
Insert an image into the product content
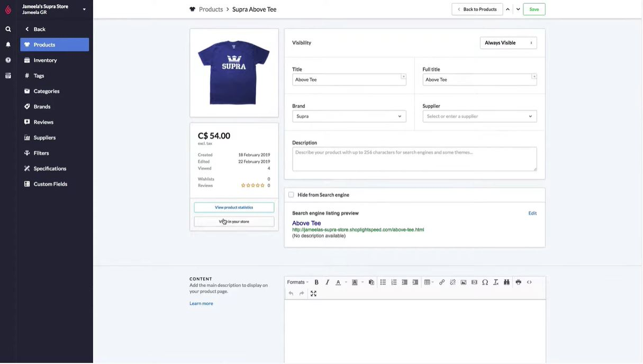[463, 281]
